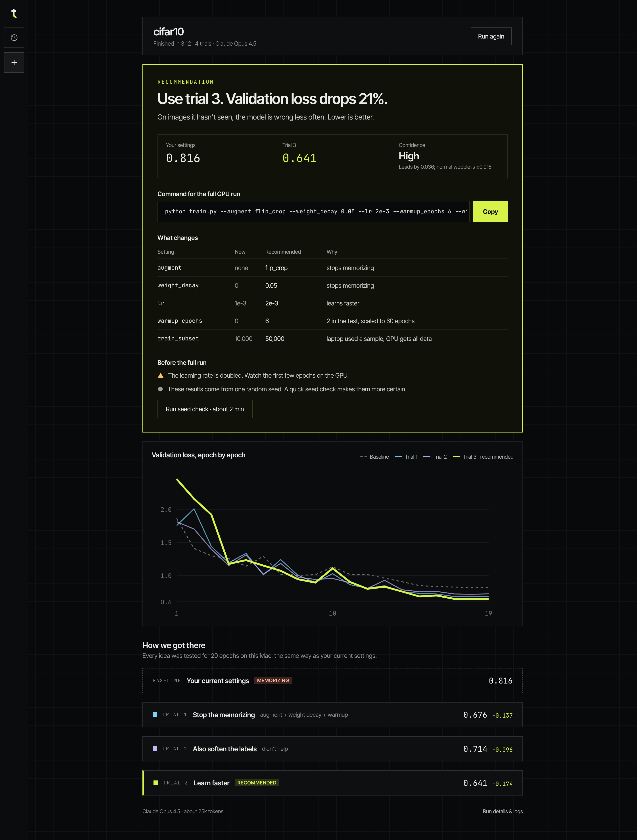The width and height of the screenshot is (637, 840).
Task: Click the gray dot beside the seed note
Action: [x=160, y=389]
